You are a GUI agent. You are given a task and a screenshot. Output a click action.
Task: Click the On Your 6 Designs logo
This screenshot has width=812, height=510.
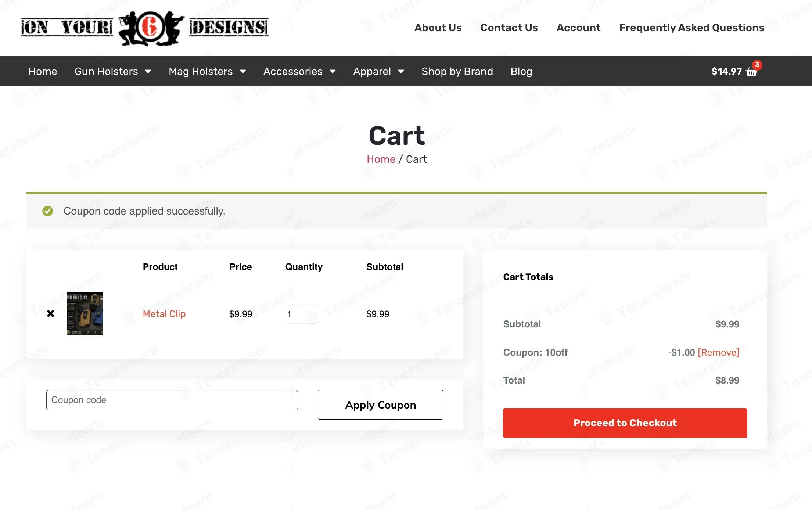145,28
